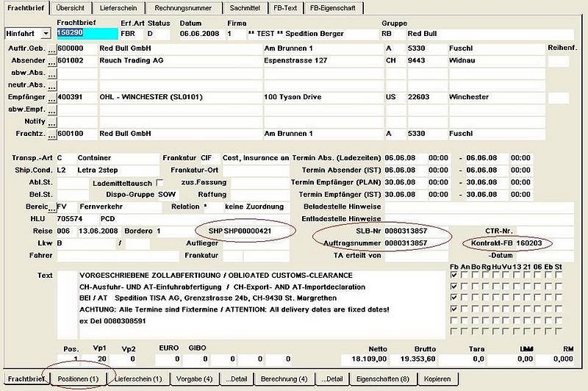Toggle the Lademitteltausch checkbox
588x391 pixels.
point(159,183)
